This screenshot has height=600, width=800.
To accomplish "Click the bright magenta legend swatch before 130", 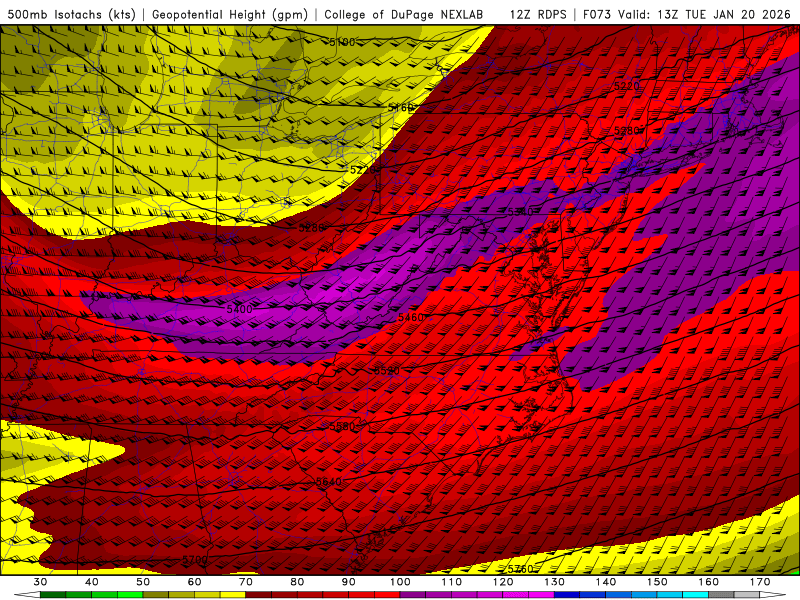I will [x=541, y=594].
